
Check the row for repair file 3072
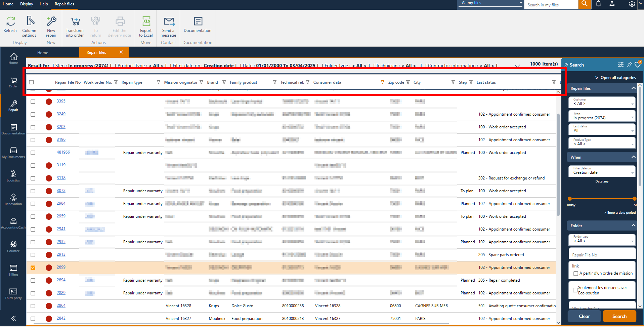[x=33, y=191]
